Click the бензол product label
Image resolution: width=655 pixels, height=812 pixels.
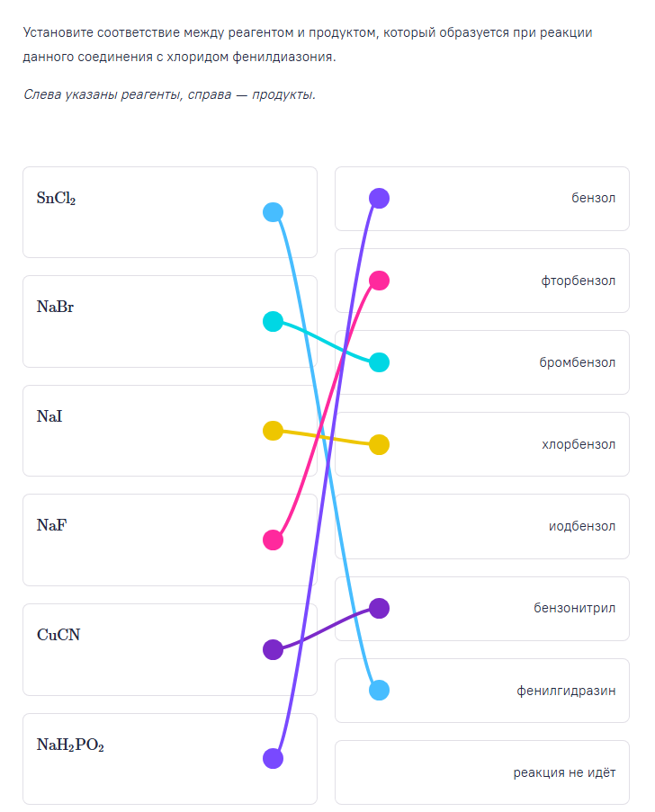pos(593,198)
